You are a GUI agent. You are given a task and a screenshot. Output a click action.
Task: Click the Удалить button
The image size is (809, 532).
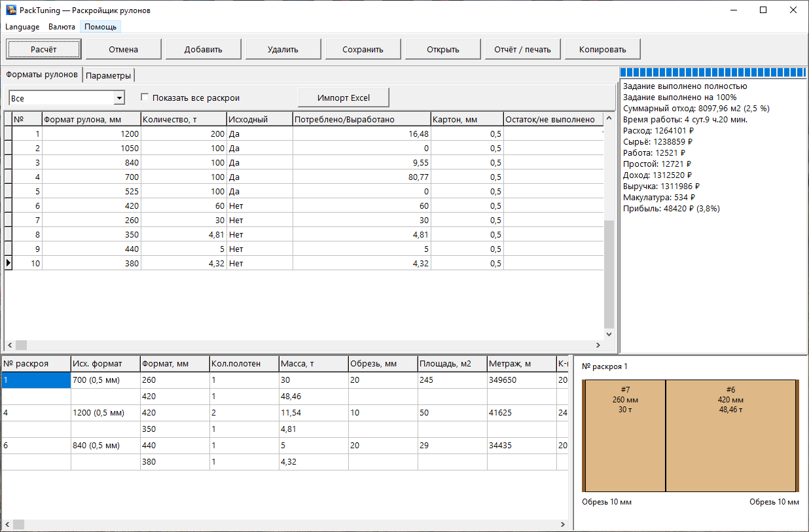click(x=283, y=49)
